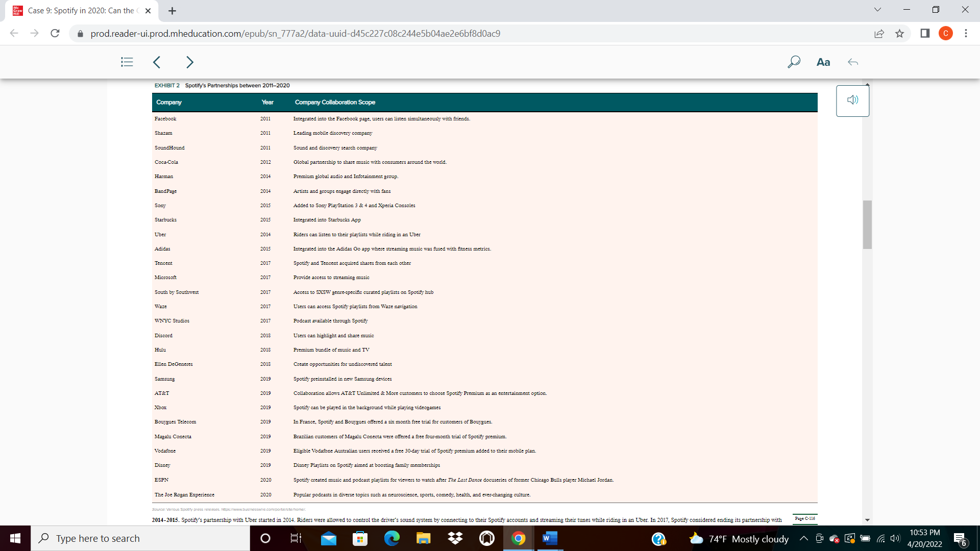Viewport: 980px width, 551px height.
Task: Go to the next page arrow
Action: 190,62
